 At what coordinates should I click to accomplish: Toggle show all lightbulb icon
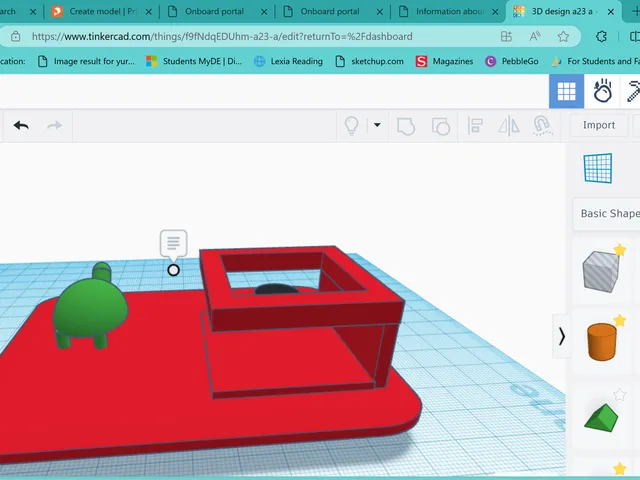351,126
